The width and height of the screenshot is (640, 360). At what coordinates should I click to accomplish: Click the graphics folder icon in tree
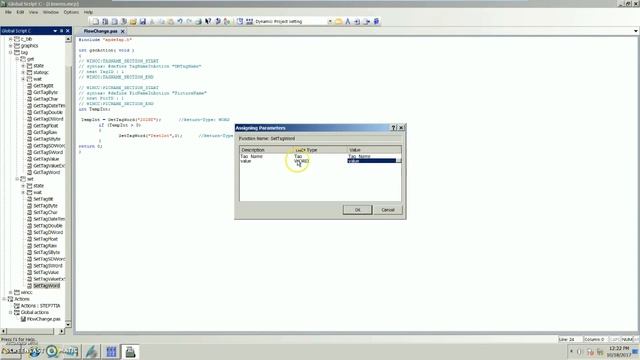pyautogui.click(x=17, y=46)
